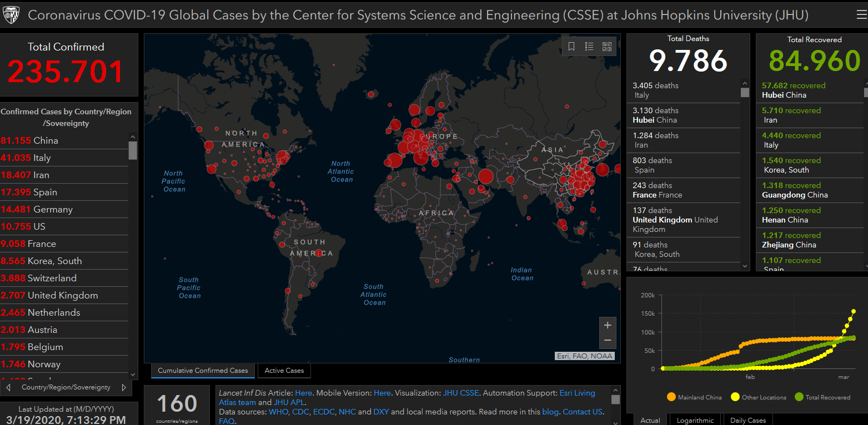Select Netherlands in the confirmed cases list
868x425 pixels.
click(64, 312)
